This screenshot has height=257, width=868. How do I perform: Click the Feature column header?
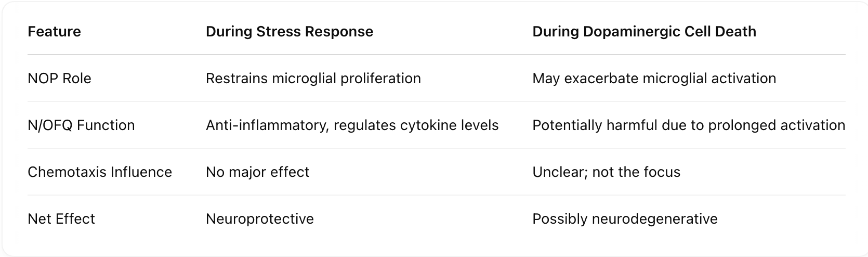click(54, 32)
